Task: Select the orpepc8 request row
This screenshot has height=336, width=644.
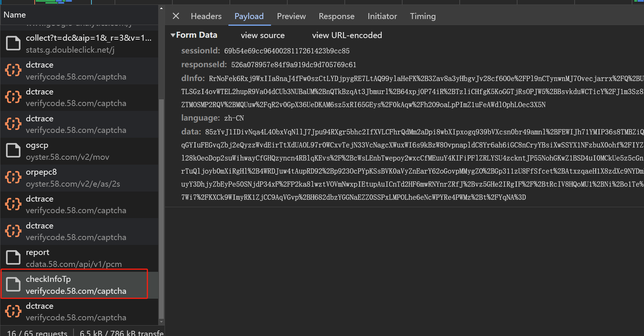Action: [x=79, y=178]
